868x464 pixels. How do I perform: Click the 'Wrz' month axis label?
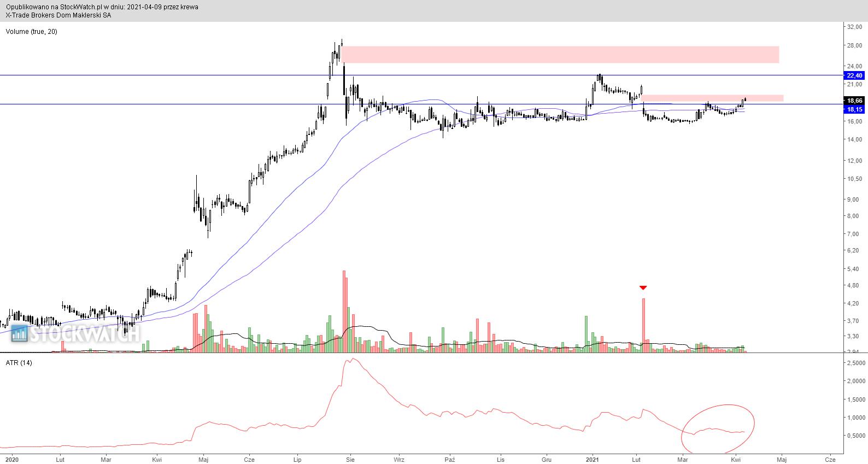point(399,460)
